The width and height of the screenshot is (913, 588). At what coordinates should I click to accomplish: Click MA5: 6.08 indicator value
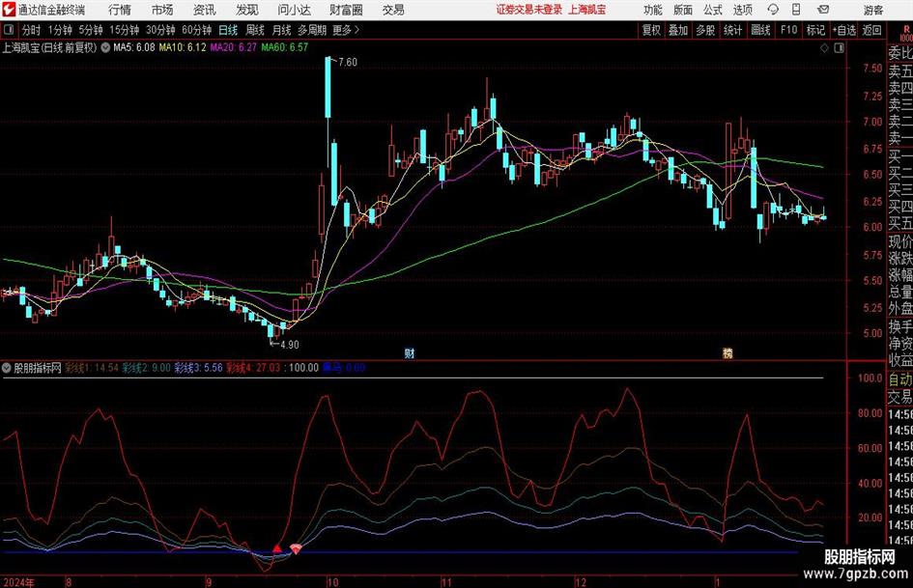(134, 47)
